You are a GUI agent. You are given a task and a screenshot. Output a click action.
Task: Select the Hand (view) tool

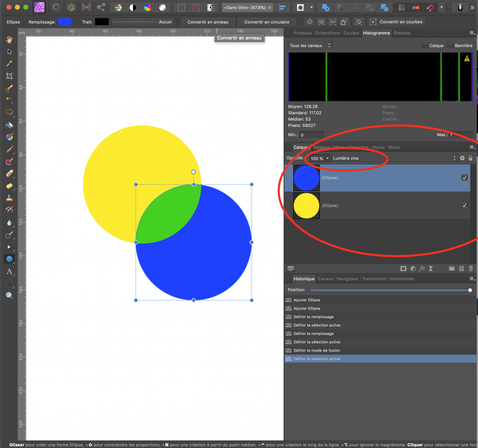[10, 39]
